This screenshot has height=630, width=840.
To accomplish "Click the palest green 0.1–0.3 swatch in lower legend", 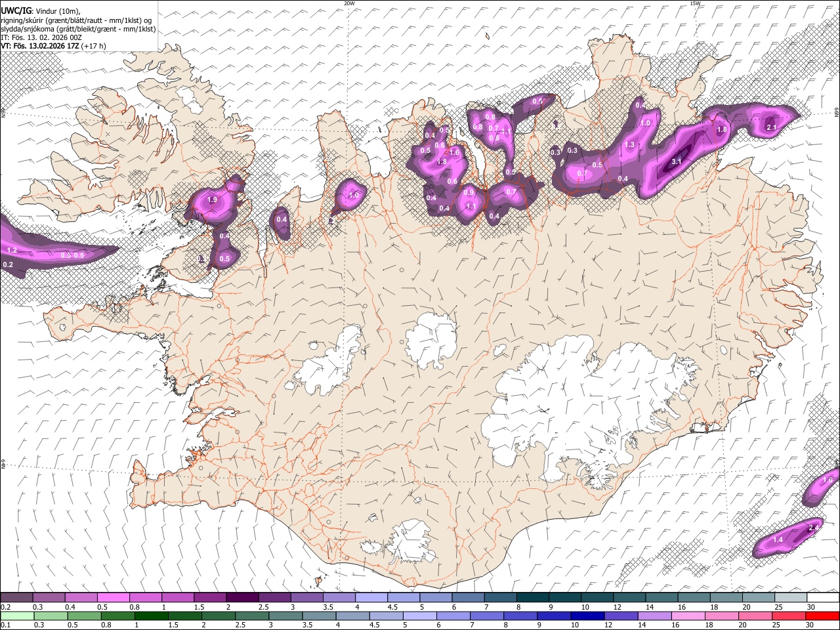I will [17, 616].
